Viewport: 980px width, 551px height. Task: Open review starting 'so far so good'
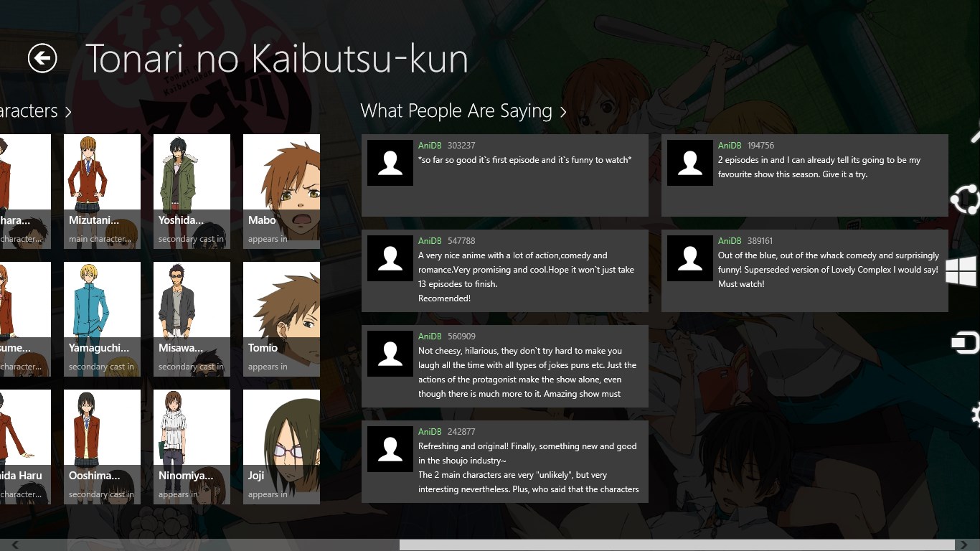pyautogui.click(x=505, y=175)
